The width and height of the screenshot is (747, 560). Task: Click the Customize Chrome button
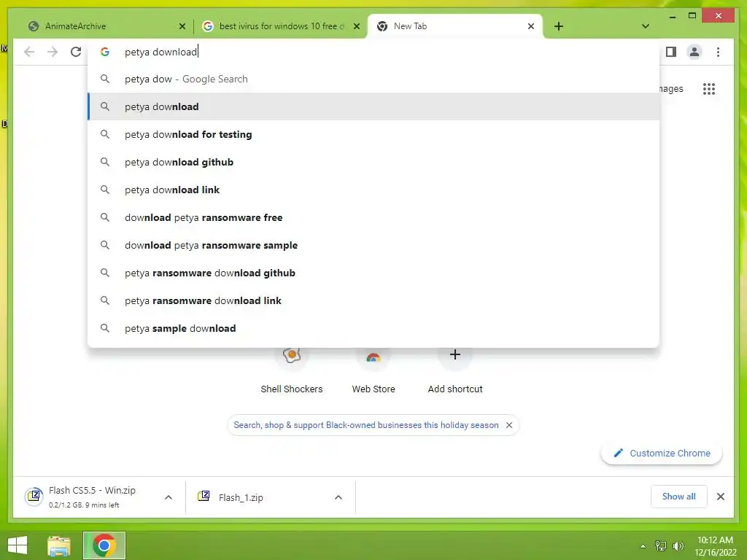click(x=662, y=454)
